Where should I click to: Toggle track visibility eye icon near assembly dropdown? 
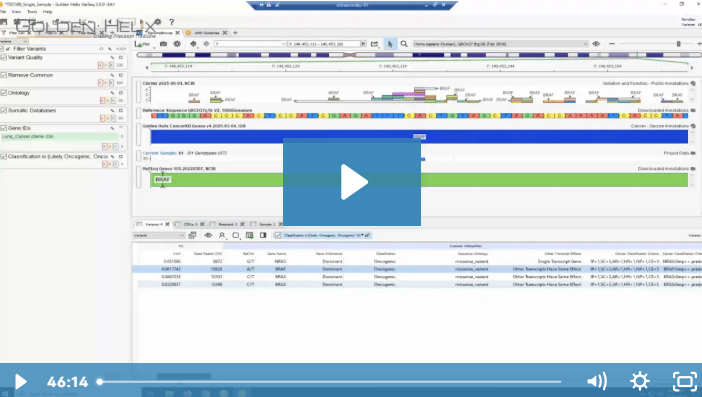tap(596, 44)
